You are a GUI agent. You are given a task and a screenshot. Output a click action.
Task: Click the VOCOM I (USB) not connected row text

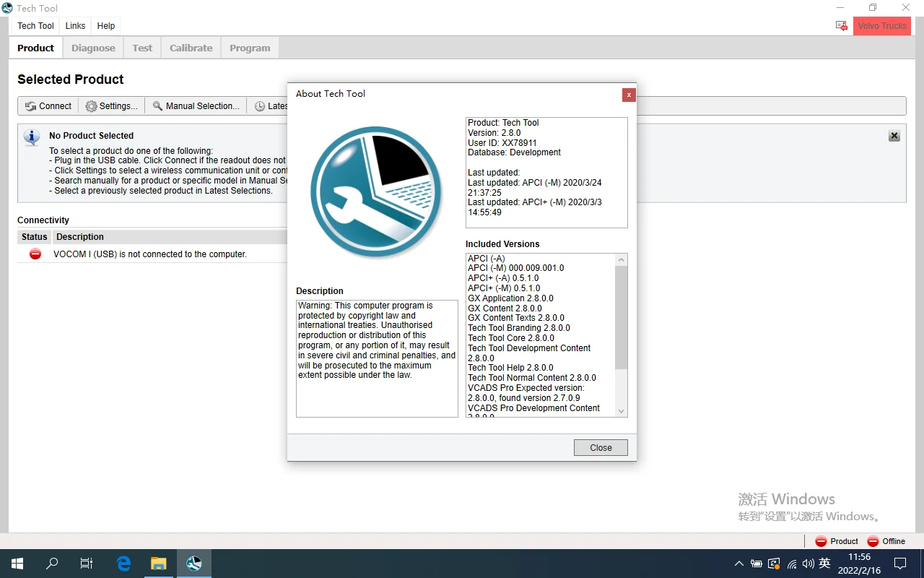point(150,254)
